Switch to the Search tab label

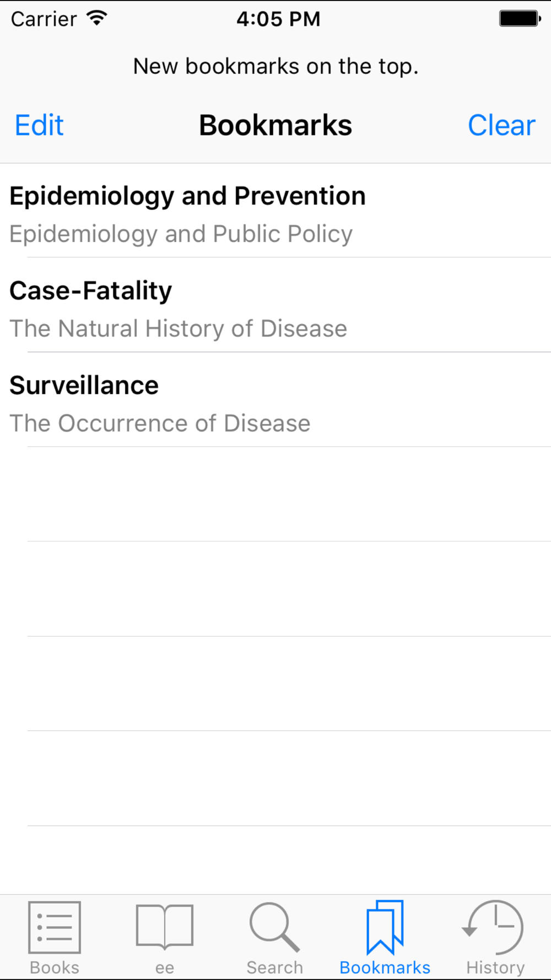click(274, 967)
